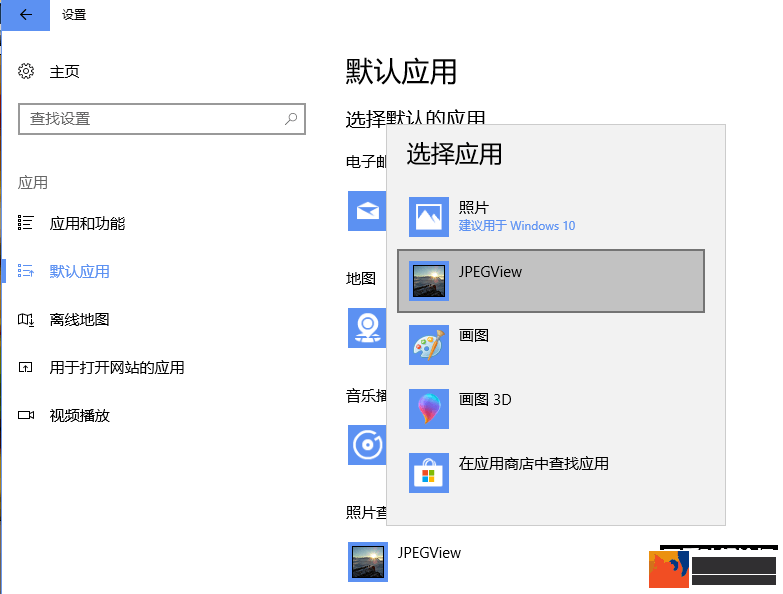Click the 离线地图 map icon
This screenshot has height=594, width=783.
click(25, 319)
